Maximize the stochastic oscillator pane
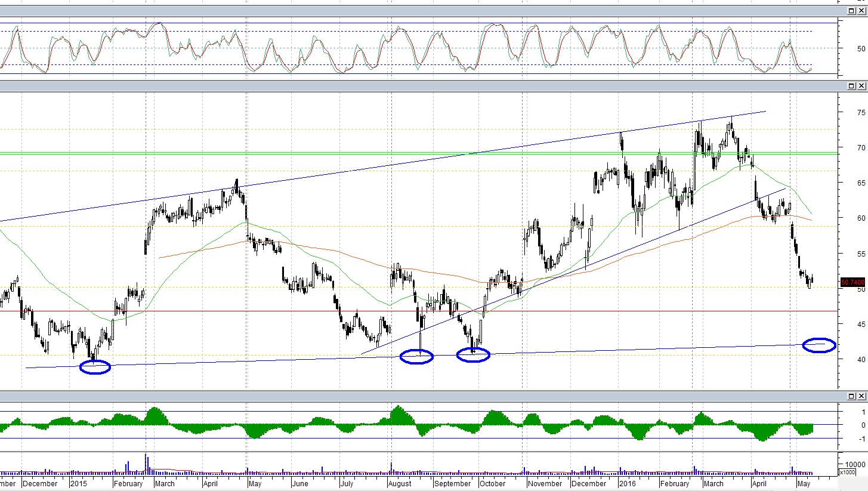This screenshot has height=491, width=868. 851,11
